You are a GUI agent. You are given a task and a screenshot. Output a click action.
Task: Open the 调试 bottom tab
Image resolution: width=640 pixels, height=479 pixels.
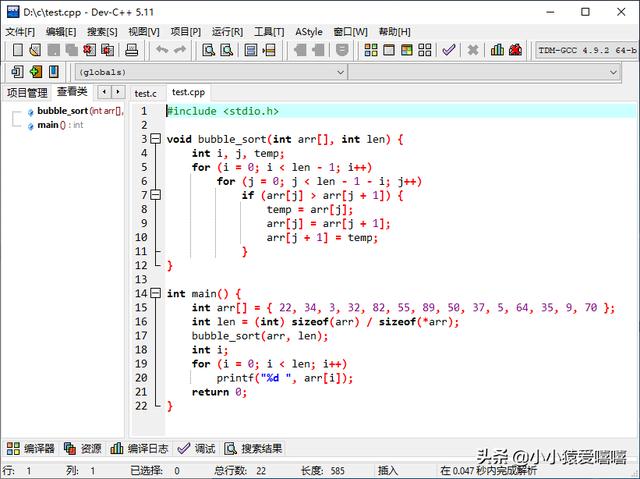click(x=197, y=448)
